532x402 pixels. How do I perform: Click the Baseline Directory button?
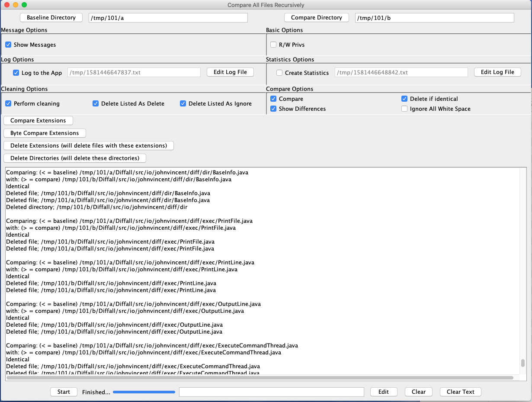[x=51, y=18]
